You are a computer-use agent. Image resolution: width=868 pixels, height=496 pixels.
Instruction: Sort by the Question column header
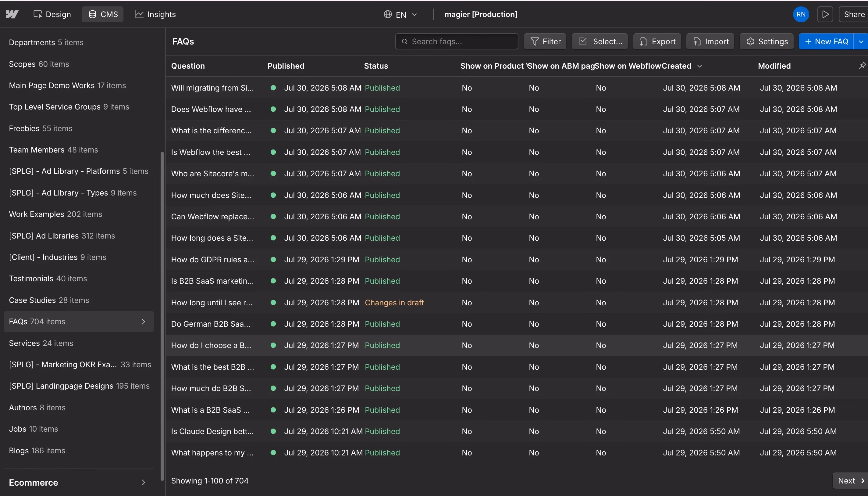click(188, 66)
